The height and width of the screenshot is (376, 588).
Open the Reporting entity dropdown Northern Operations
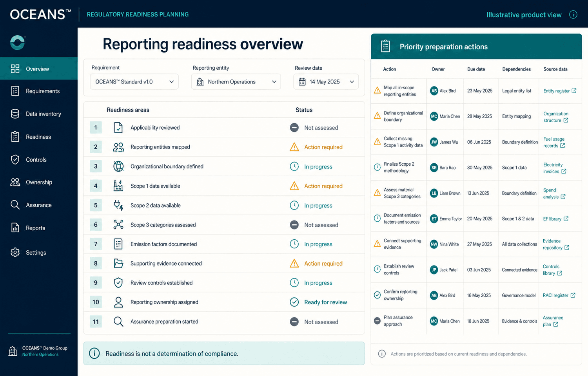click(236, 81)
